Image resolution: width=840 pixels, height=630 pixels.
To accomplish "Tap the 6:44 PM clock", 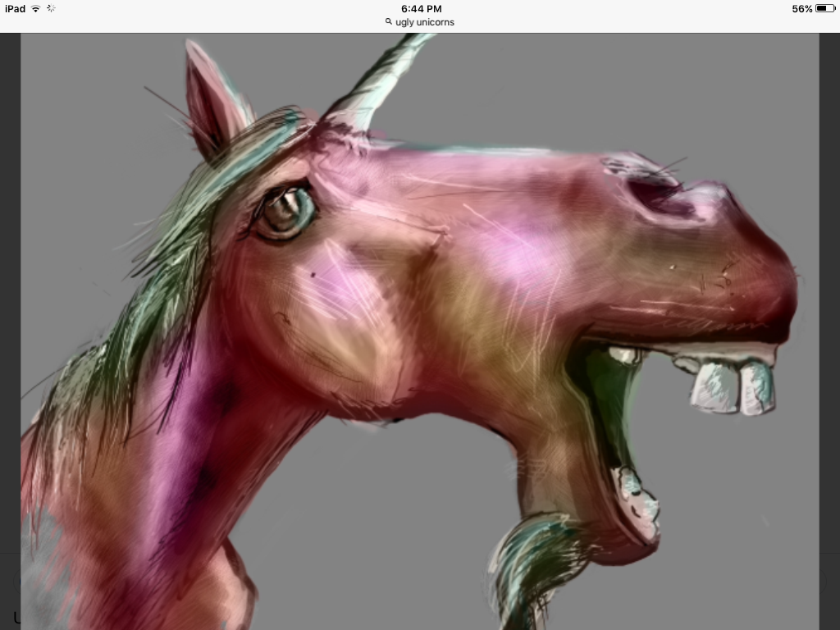I will 421,8.
